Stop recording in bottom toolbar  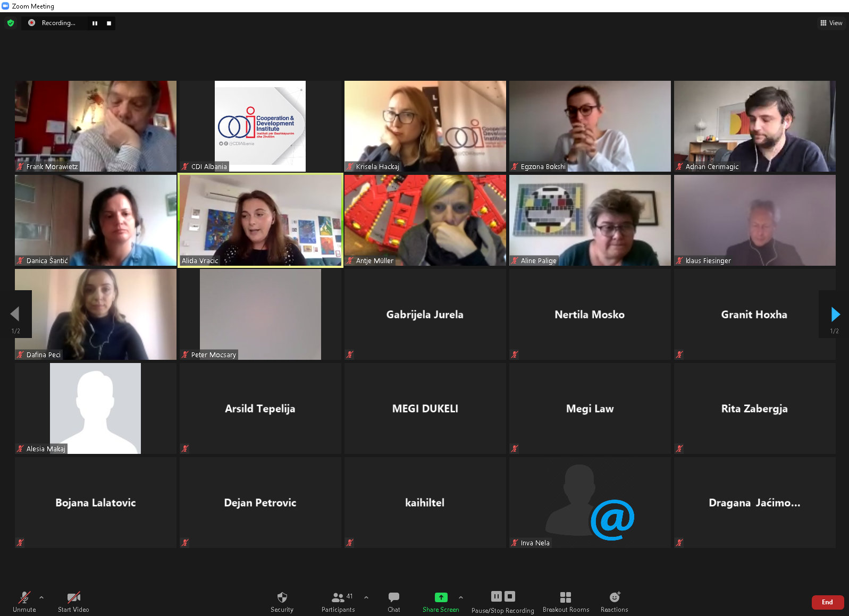(x=510, y=596)
